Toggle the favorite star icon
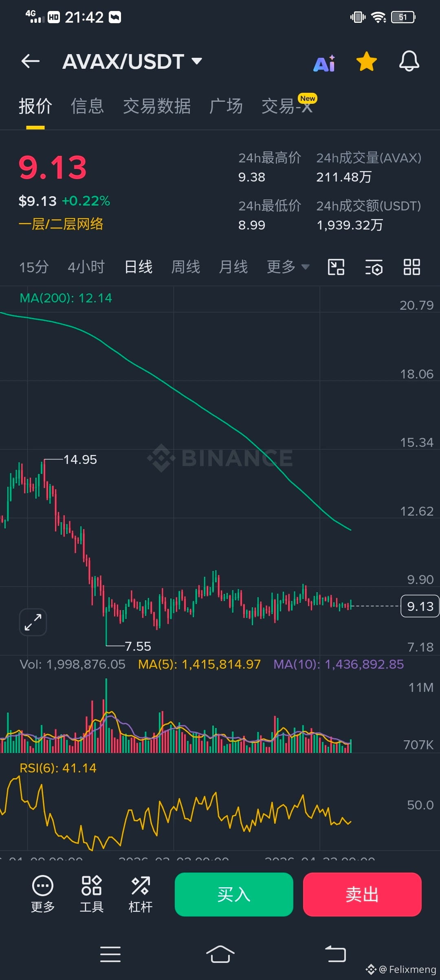The image size is (440, 980). click(367, 61)
